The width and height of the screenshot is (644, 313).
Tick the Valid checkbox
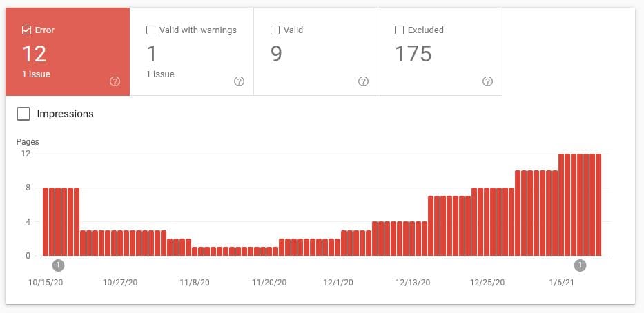[275, 30]
